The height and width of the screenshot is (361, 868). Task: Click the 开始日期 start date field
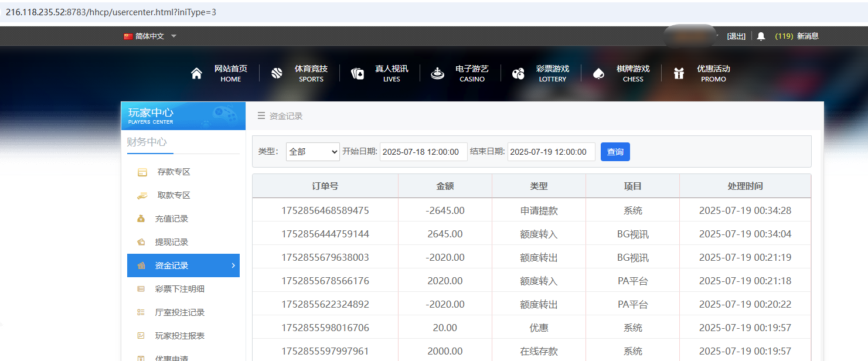[x=423, y=151]
